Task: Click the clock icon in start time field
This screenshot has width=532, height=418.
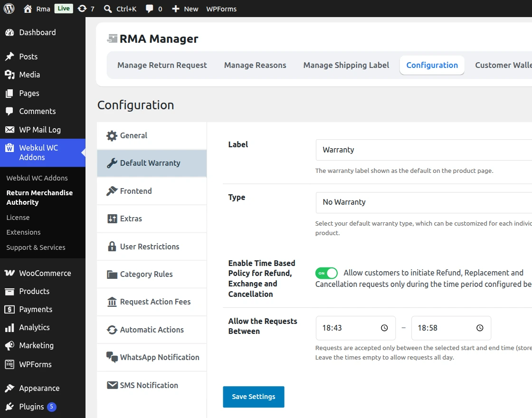Action: (x=384, y=328)
